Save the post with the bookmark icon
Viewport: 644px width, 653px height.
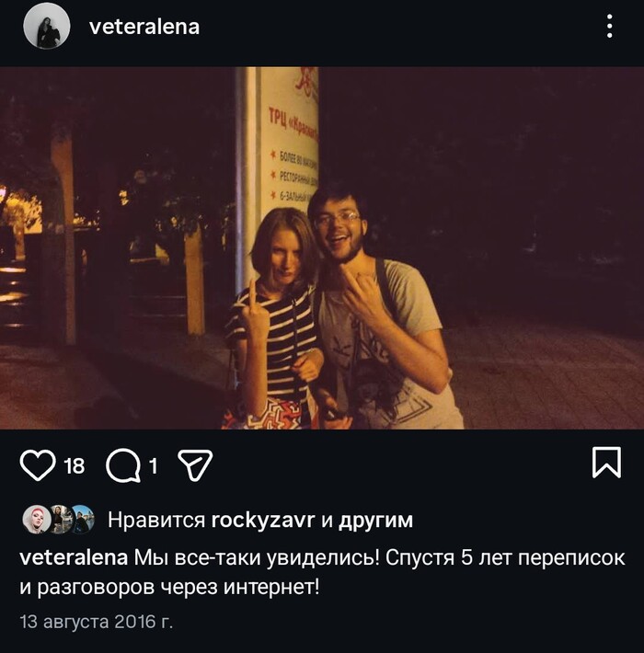(606, 463)
